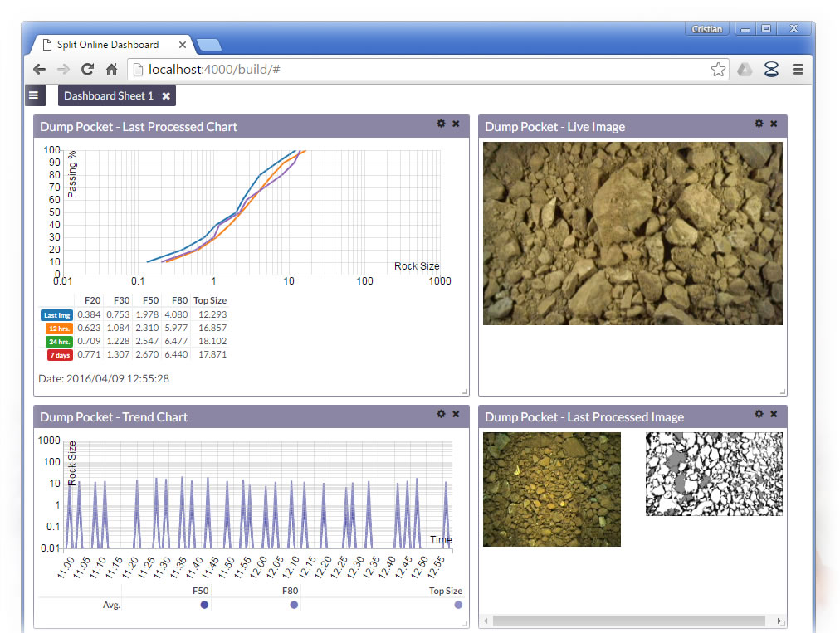
Task: Open settings gear on Live Image panel
Action: pos(759,124)
